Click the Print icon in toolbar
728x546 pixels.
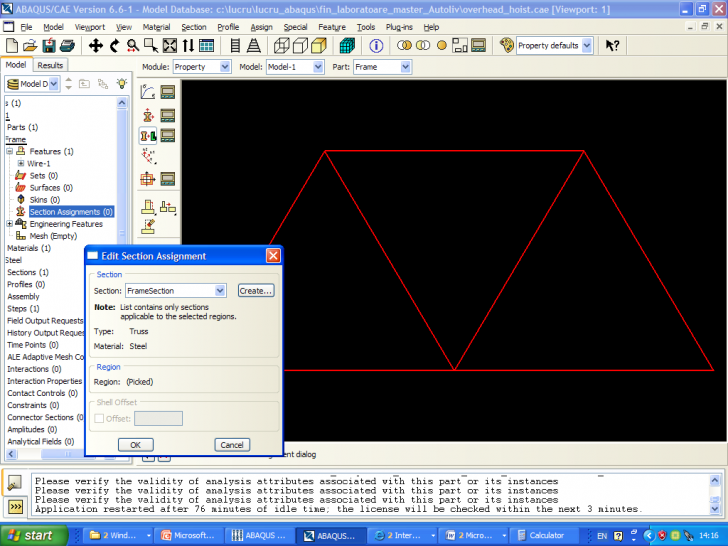click(66, 46)
